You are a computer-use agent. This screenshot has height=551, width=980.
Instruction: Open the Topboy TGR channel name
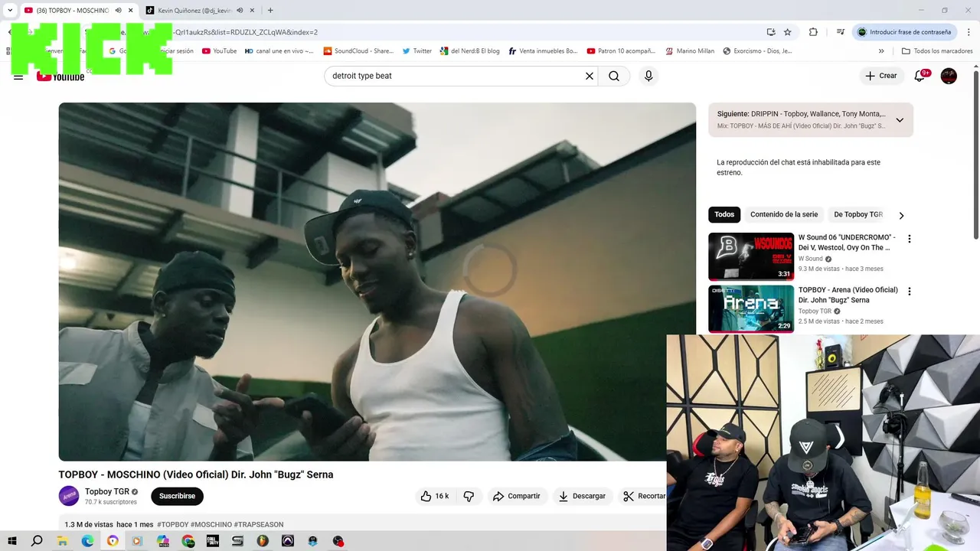(106, 491)
